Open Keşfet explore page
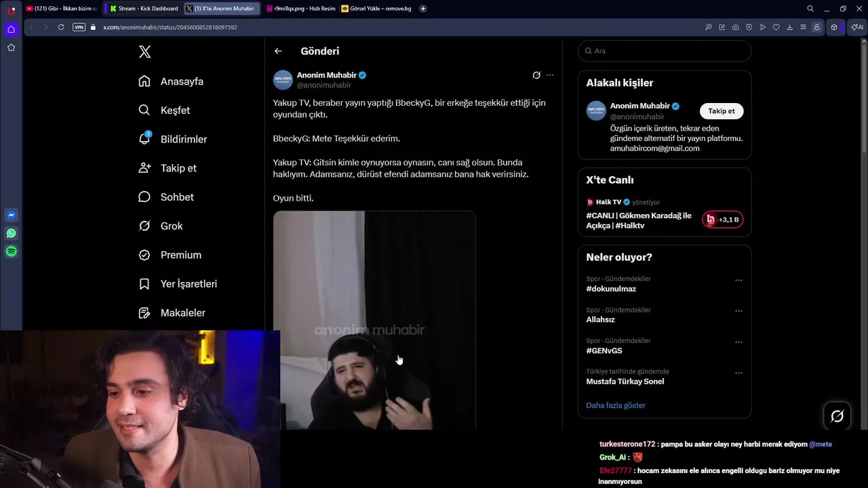The image size is (868, 488). (x=164, y=110)
